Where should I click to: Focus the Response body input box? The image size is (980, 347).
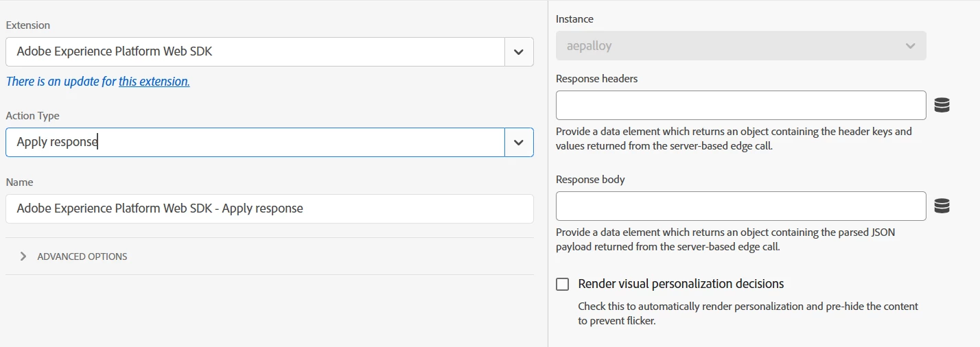tap(740, 206)
